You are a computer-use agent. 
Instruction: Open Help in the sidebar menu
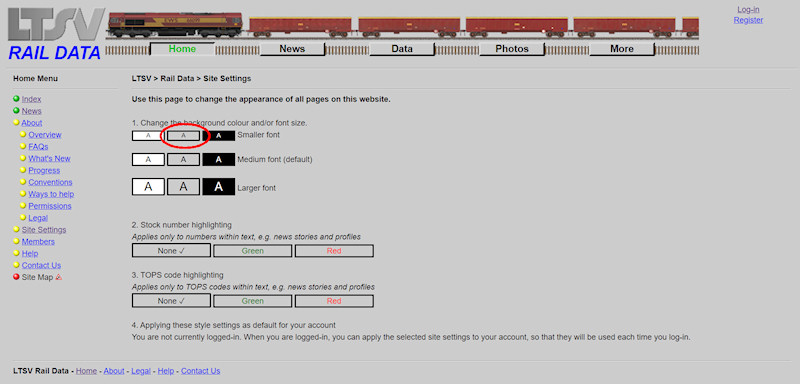30,253
